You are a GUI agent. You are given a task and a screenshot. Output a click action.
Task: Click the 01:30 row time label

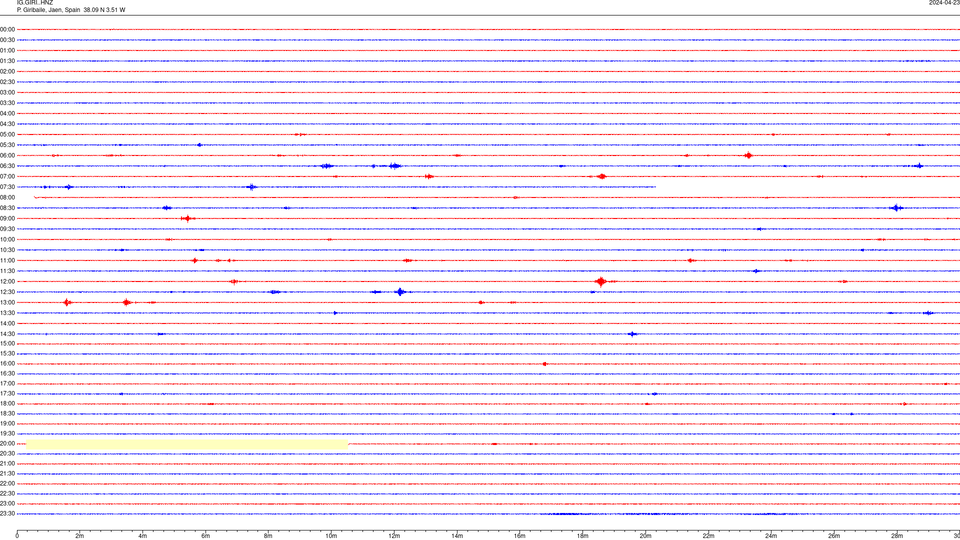point(7,61)
